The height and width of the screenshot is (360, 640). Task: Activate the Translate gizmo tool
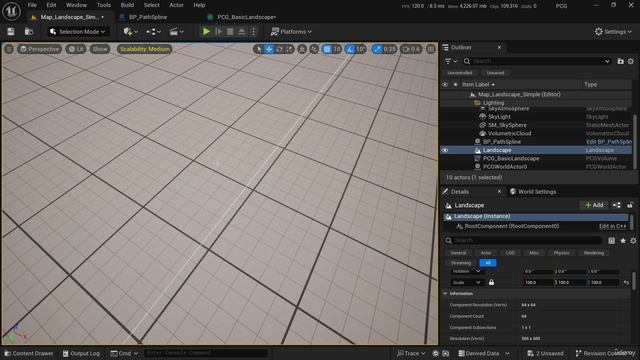coord(269,49)
